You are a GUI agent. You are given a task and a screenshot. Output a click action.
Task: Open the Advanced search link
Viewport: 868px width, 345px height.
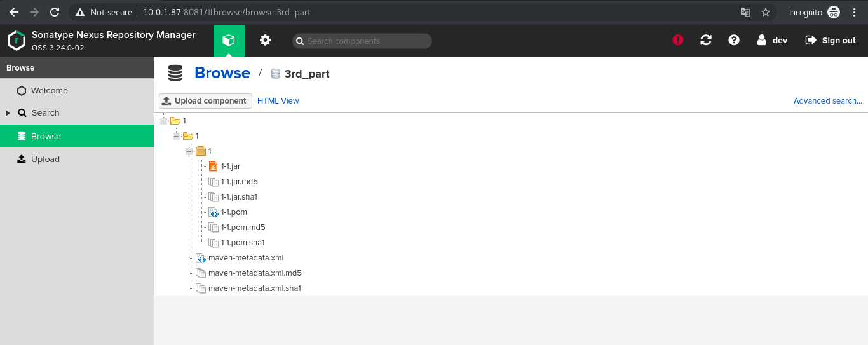[828, 100]
